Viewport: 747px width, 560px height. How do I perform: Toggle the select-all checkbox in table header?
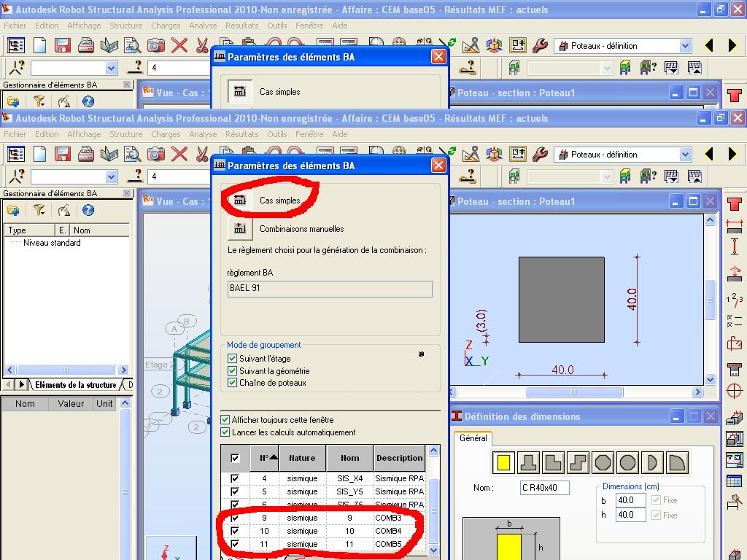pos(235,458)
